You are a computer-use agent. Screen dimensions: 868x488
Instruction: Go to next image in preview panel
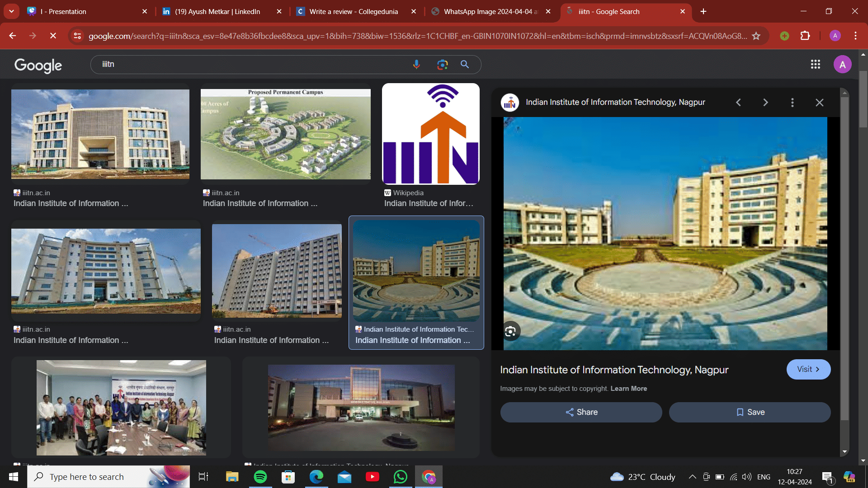[765, 103]
